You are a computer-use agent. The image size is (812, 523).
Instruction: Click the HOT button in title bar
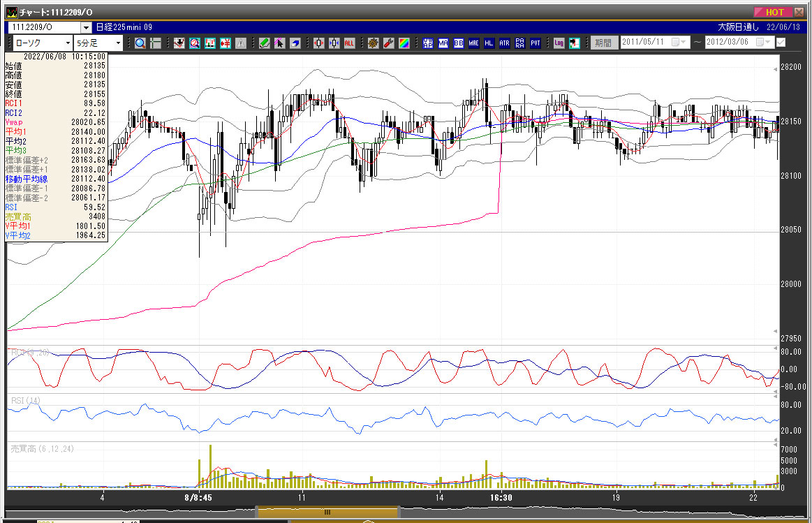pyautogui.click(x=774, y=12)
